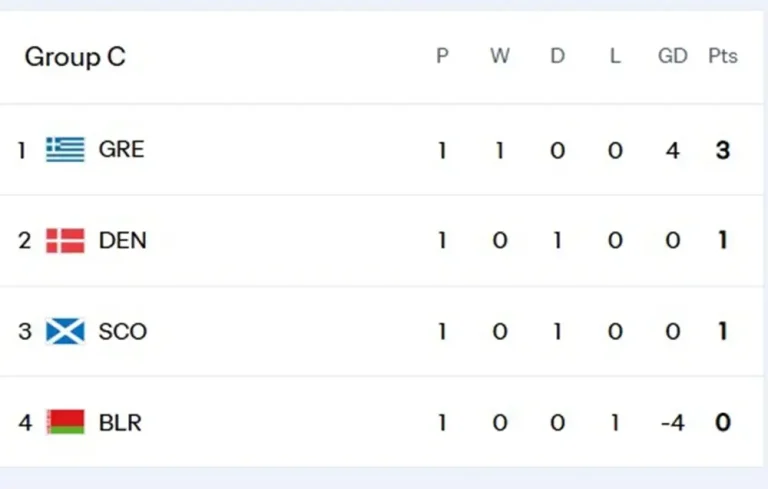This screenshot has height=489, width=768.
Task: Click the GD column header
Action: point(672,57)
